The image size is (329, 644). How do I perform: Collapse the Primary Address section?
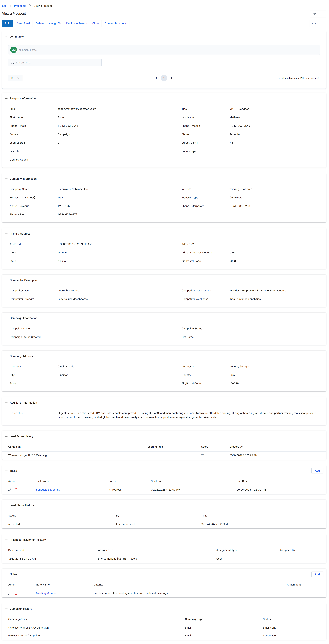pyautogui.click(x=6, y=234)
